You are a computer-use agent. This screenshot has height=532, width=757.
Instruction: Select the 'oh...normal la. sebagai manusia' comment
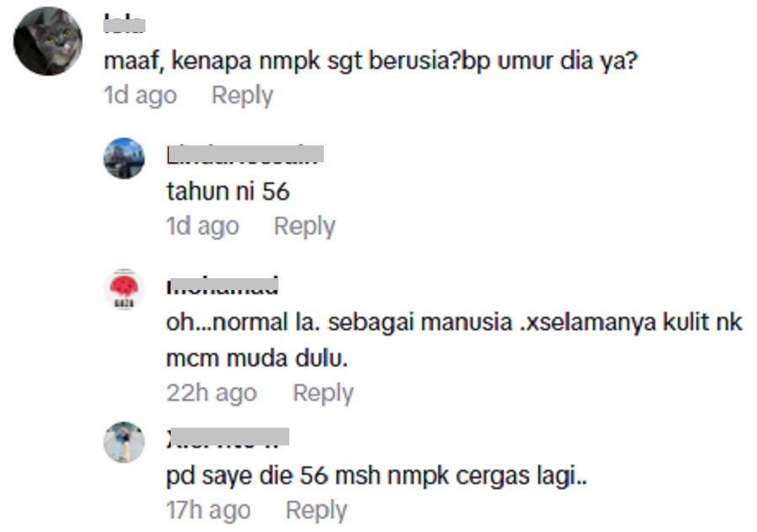point(454,340)
